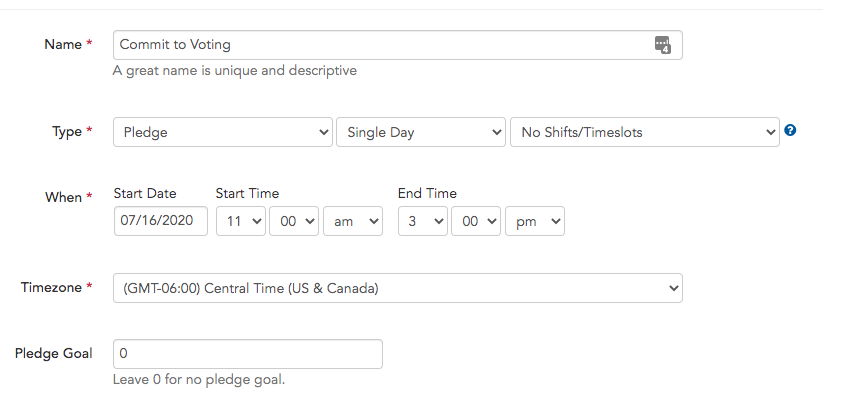Click the End Time label text
The width and height of the screenshot is (846, 413).
click(x=427, y=193)
